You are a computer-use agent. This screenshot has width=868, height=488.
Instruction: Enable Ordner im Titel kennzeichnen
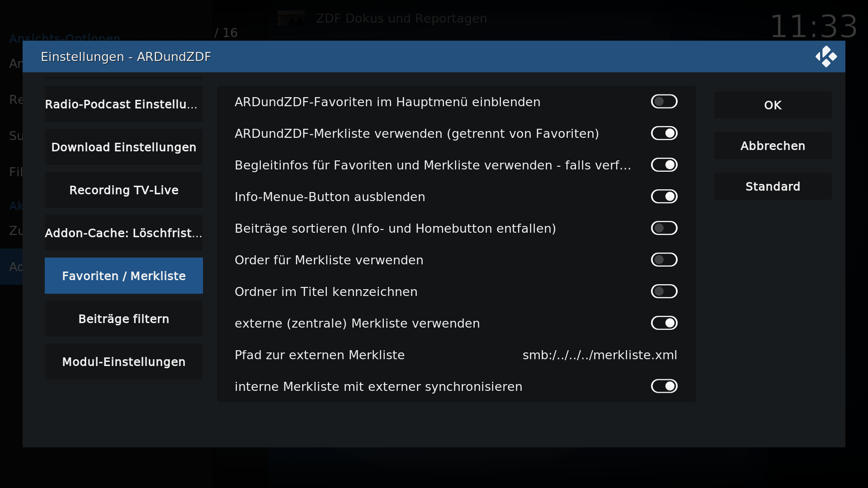664,291
